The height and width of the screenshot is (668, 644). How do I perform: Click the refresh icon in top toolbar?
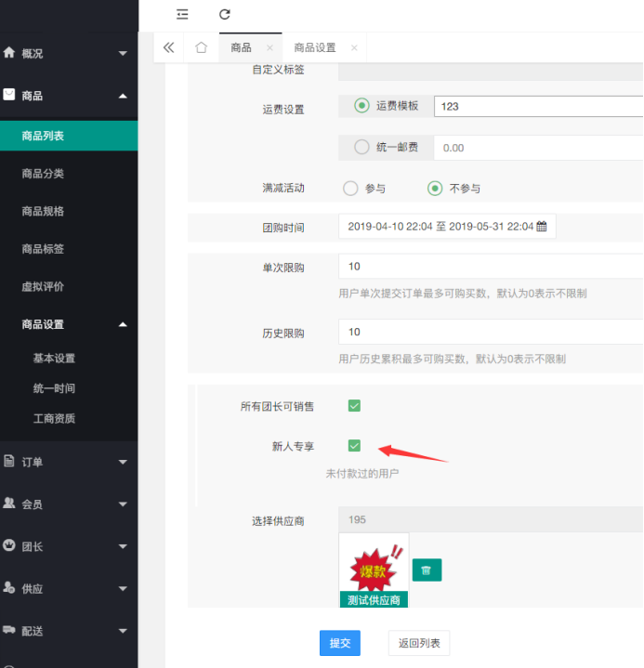(x=224, y=14)
